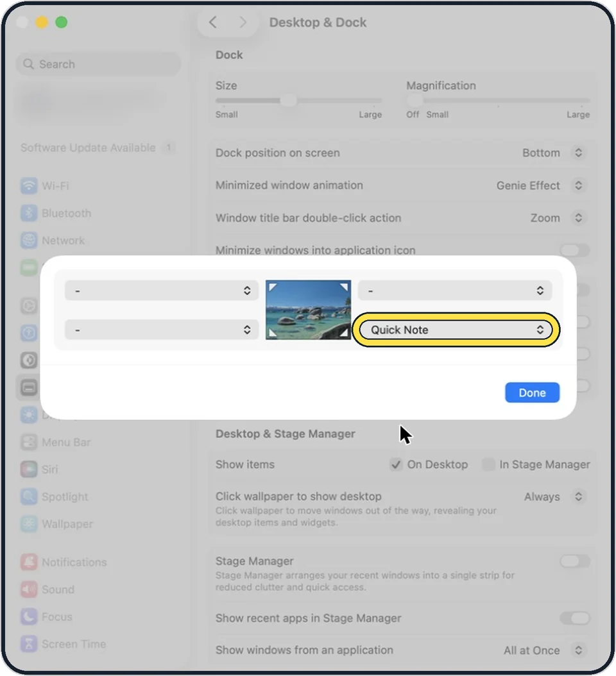Open the Menu Bar icon in sidebar
616x676 pixels.
(29, 442)
